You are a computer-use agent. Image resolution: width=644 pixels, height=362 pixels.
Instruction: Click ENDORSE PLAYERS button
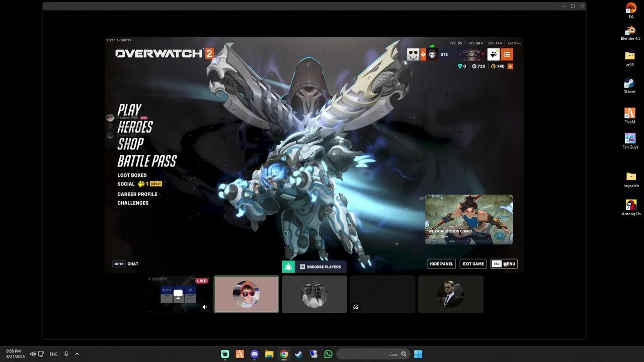tap(320, 267)
